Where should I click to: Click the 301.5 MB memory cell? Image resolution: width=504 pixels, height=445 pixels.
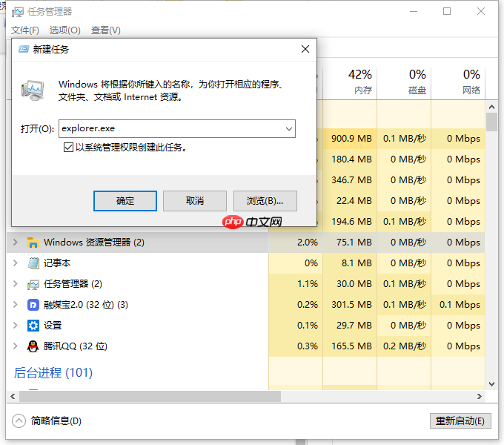click(351, 305)
